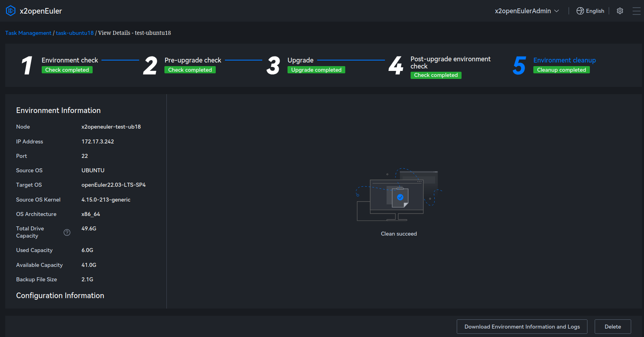Select the Pre-upgrade check step
This screenshot has height=337, width=644.
[192, 60]
